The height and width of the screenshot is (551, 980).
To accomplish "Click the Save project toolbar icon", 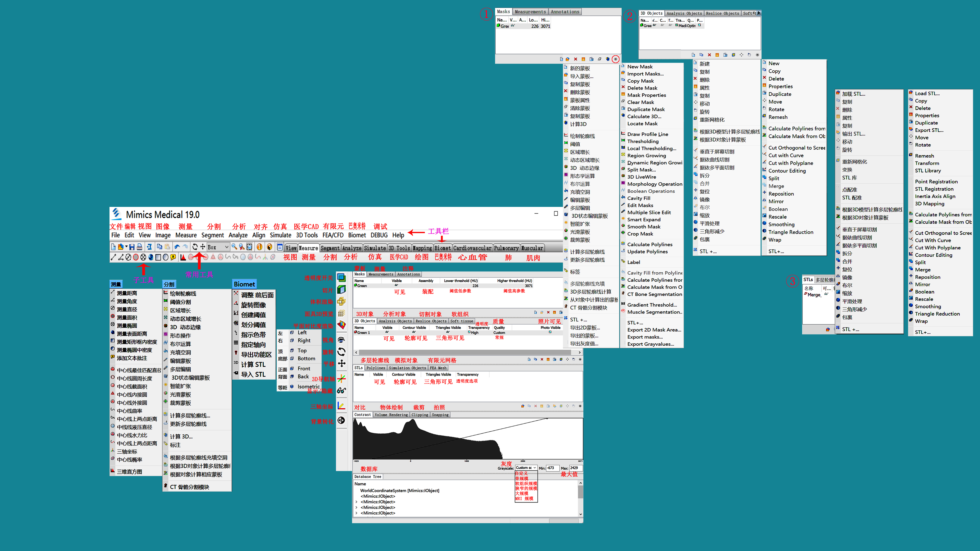I will [132, 247].
